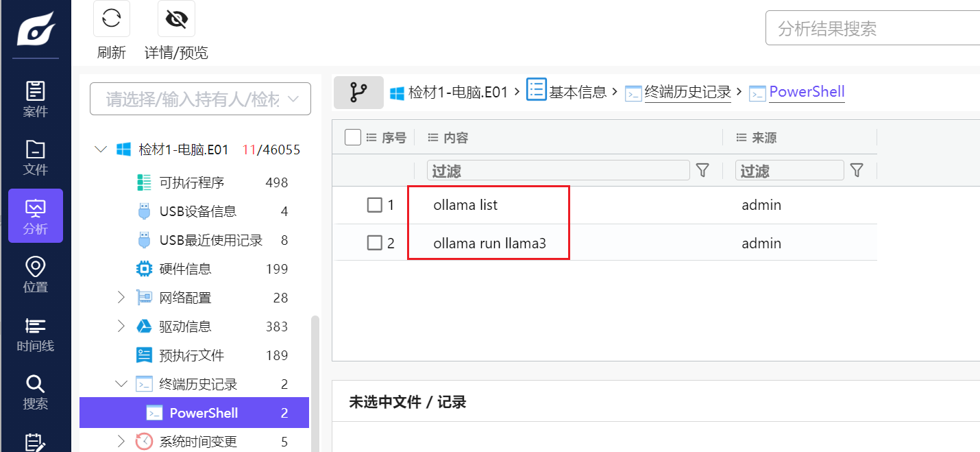Toggle the 详情/预览 eye icon
Image resolution: width=980 pixels, height=452 pixels.
(x=176, y=19)
